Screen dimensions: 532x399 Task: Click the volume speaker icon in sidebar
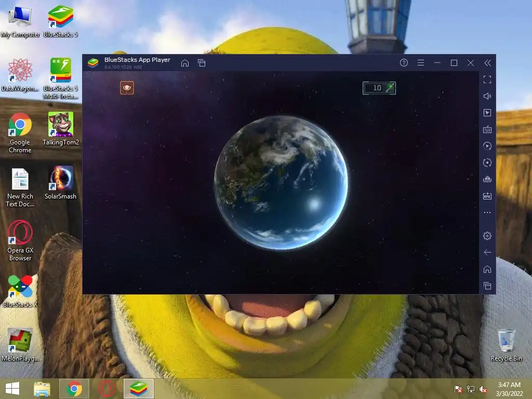tap(487, 96)
